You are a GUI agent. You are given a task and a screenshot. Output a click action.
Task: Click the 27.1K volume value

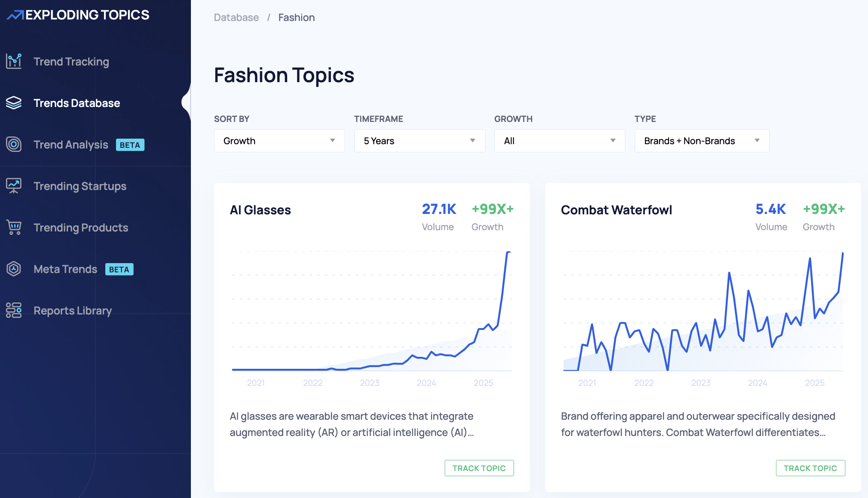[x=439, y=209]
